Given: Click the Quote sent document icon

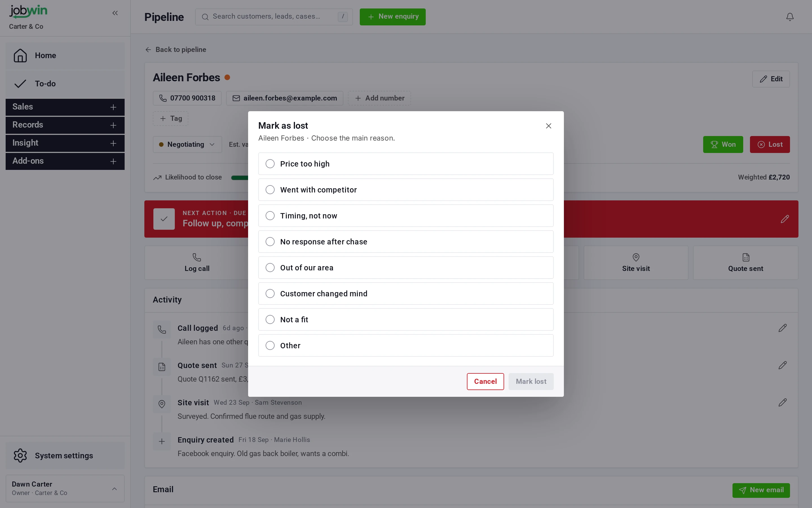Looking at the screenshot, I should (745, 257).
